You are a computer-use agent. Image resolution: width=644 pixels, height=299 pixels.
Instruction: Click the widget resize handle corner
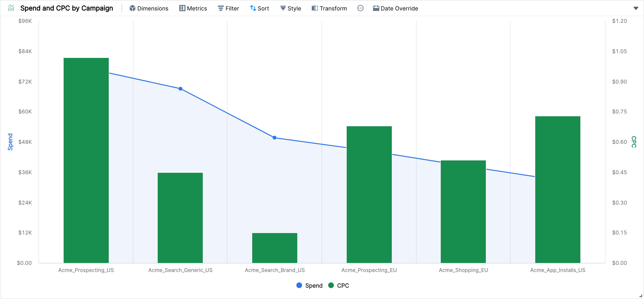640,296
